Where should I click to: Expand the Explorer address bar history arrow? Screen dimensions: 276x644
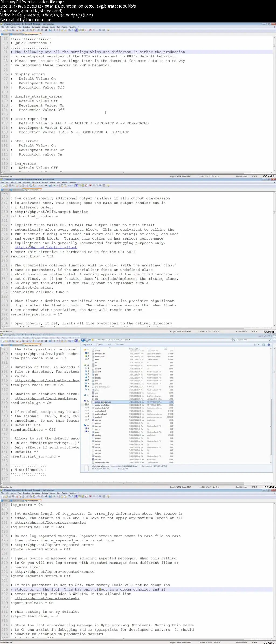(231, 340)
